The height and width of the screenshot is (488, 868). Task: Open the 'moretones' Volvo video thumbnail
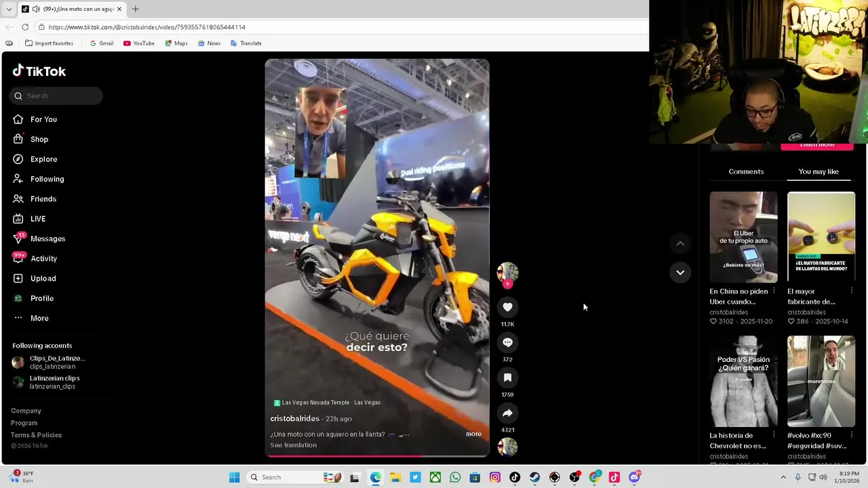click(x=821, y=382)
